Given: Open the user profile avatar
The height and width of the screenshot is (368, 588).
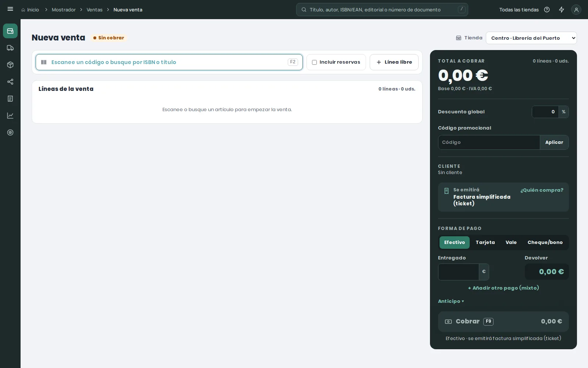Looking at the screenshot, I should point(576,10).
